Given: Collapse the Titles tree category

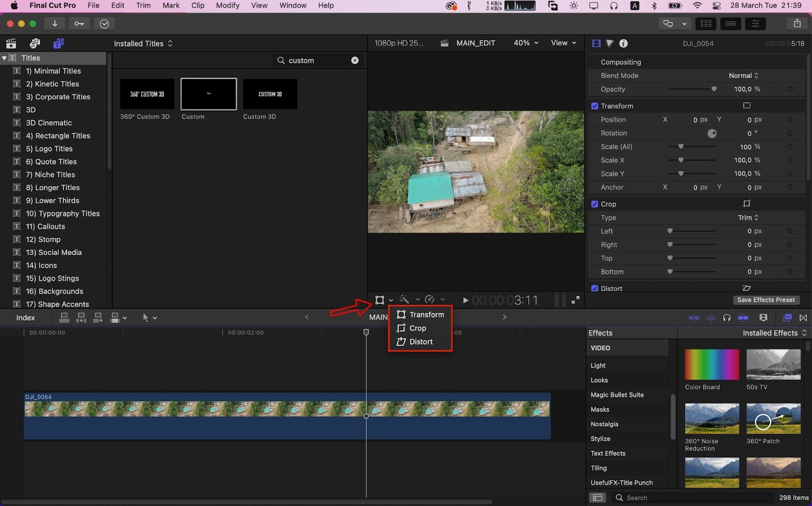Looking at the screenshot, I should pos(5,58).
